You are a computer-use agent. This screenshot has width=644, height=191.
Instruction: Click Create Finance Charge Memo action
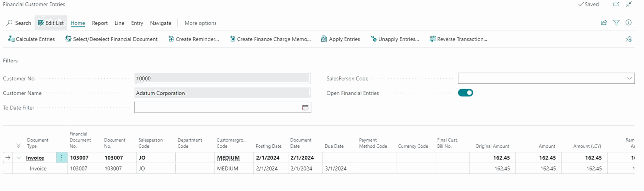point(270,39)
